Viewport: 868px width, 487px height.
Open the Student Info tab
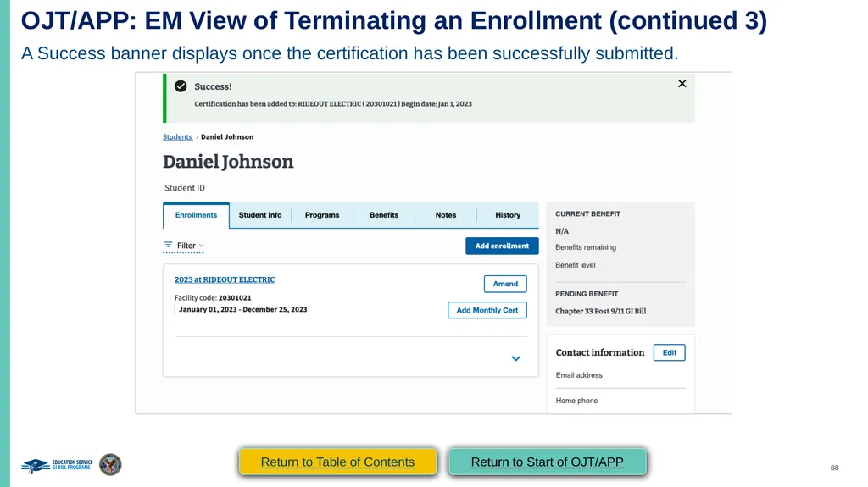(x=260, y=215)
